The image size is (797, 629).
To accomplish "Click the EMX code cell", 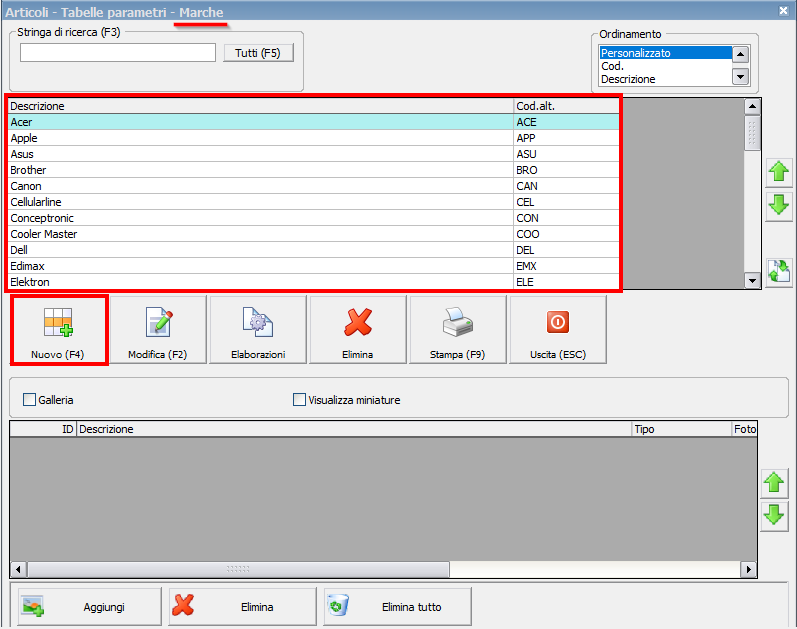I will pos(567,266).
